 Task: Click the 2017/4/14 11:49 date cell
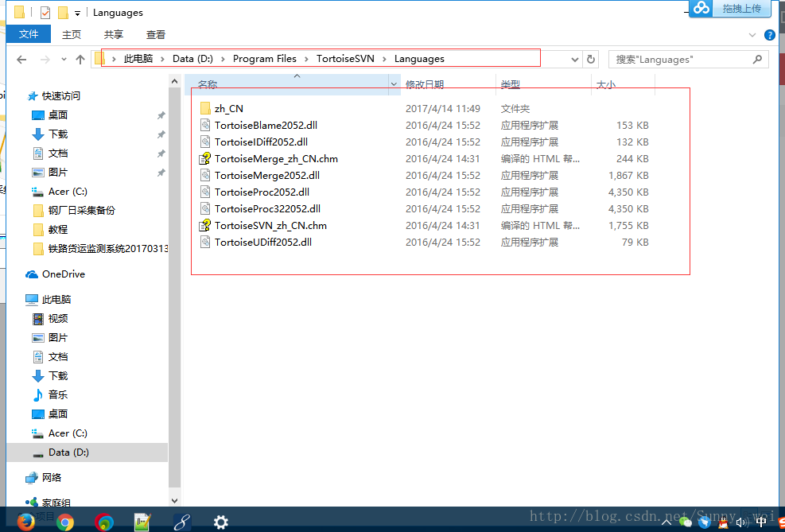[443, 109]
